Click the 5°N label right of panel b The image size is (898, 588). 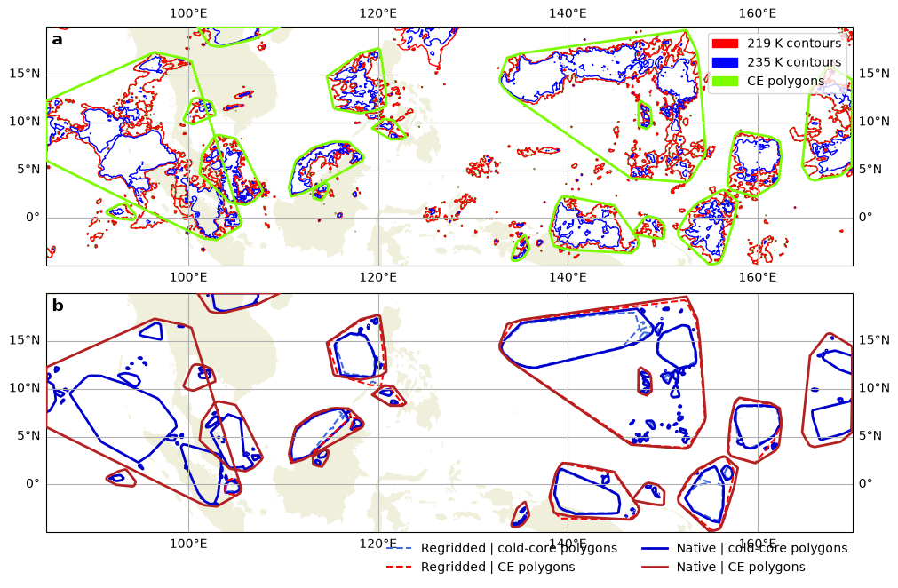pos(871,436)
